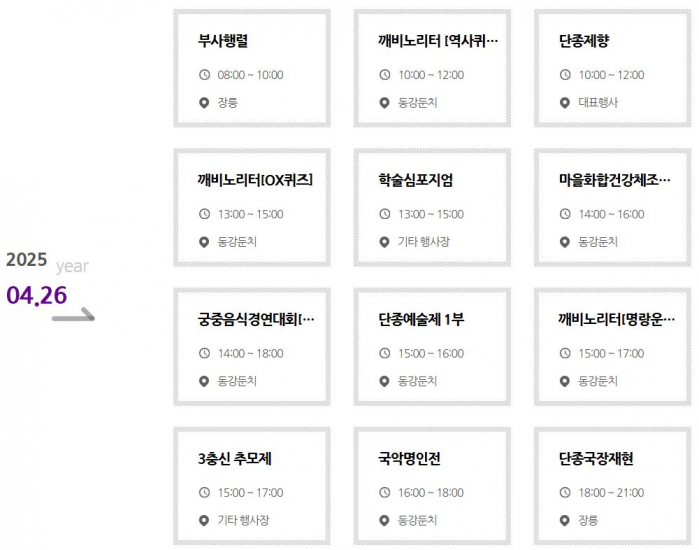
Task: Open the 부사행렬 event title
Action: 223,41
